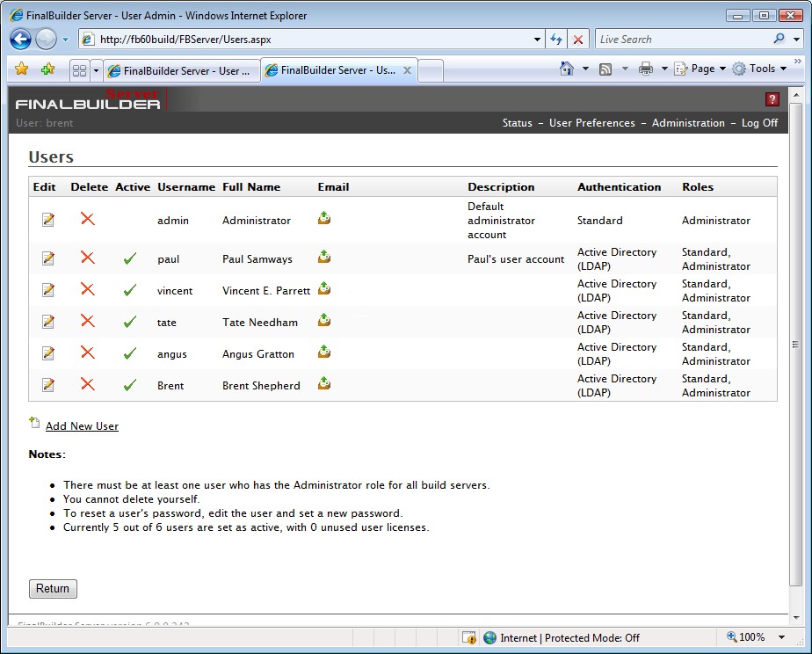Open Quick Tabs view
This screenshot has width=812, height=654.
coord(80,70)
